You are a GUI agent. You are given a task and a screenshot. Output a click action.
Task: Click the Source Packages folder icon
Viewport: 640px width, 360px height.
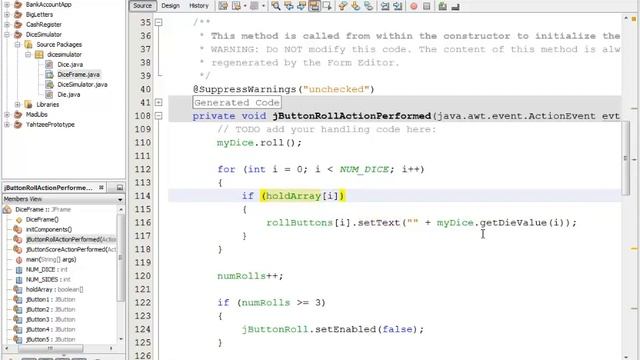pyautogui.click(x=28, y=44)
